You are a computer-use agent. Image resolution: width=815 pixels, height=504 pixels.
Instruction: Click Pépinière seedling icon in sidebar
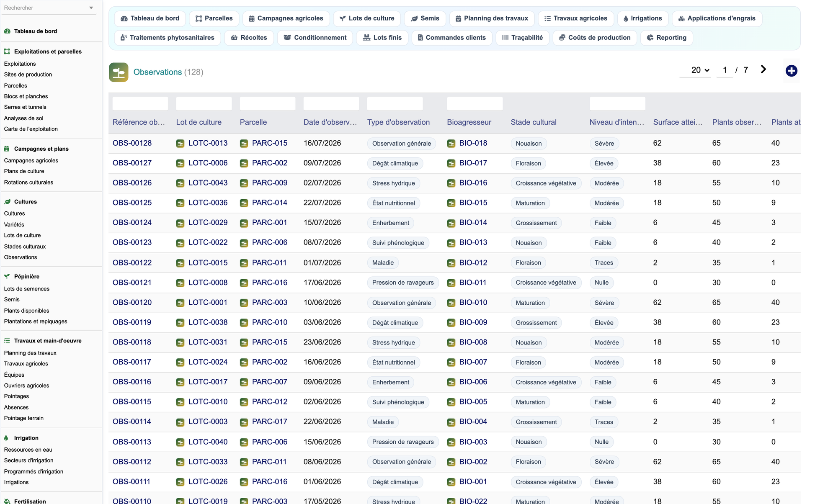click(x=7, y=276)
